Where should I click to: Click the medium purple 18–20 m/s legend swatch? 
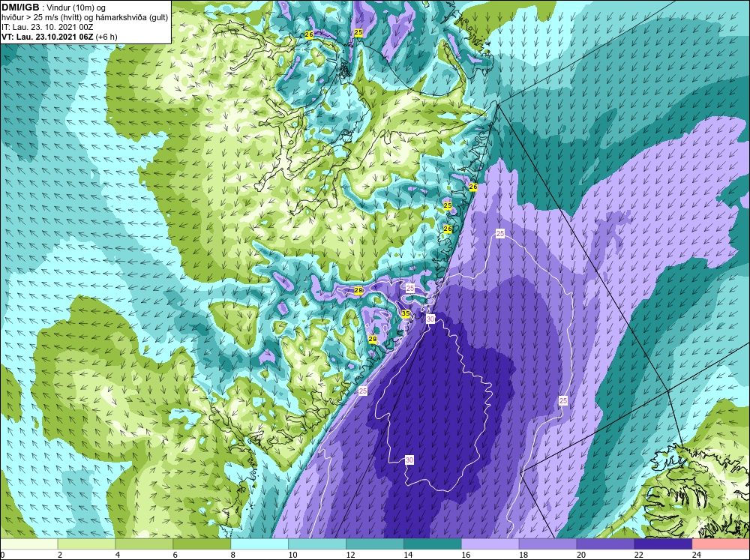[x=547, y=544]
